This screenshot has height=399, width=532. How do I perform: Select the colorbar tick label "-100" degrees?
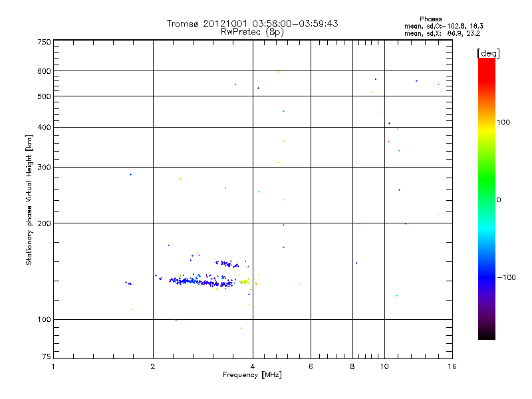[506, 277]
